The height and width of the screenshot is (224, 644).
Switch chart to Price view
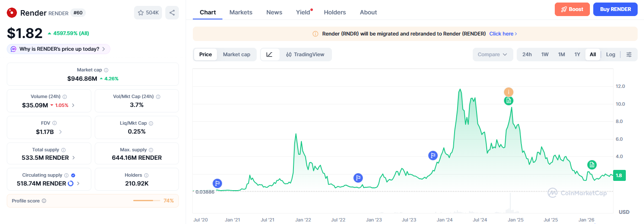pyautogui.click(x=206, y=55)
